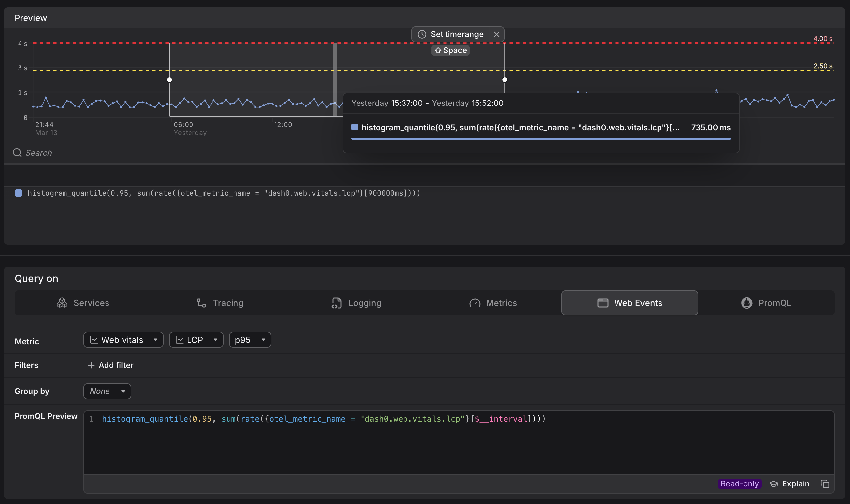This screenshot has width=850, height=504.
Task: Select the Services query tab icon
Action: click(62, 303)
